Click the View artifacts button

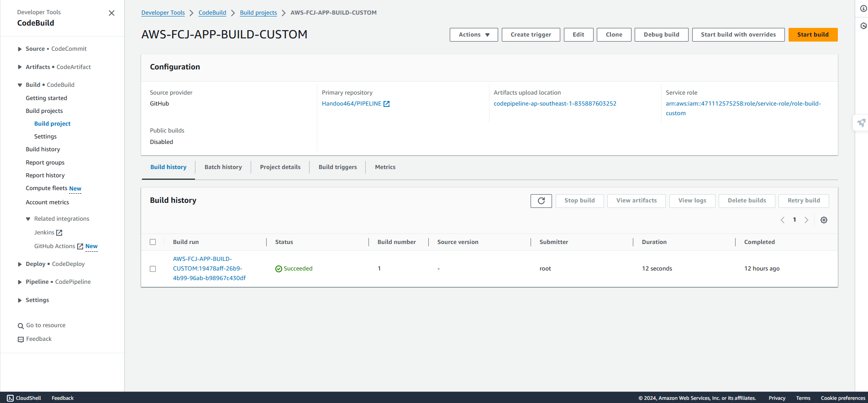tap(636, 201)
